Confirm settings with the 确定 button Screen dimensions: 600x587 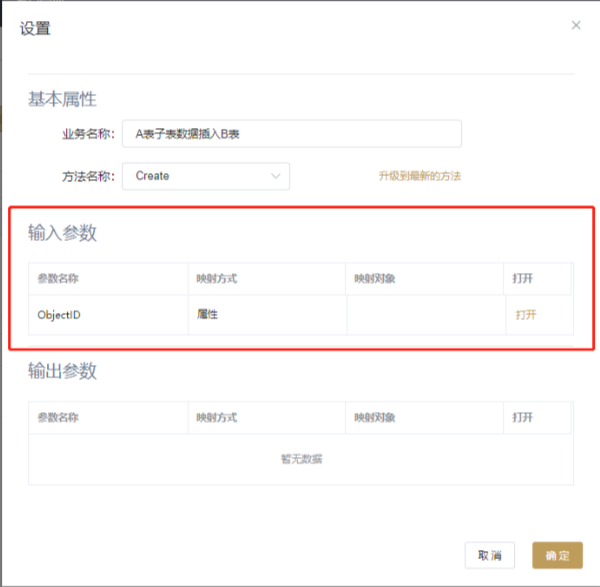tap(557, 555)
